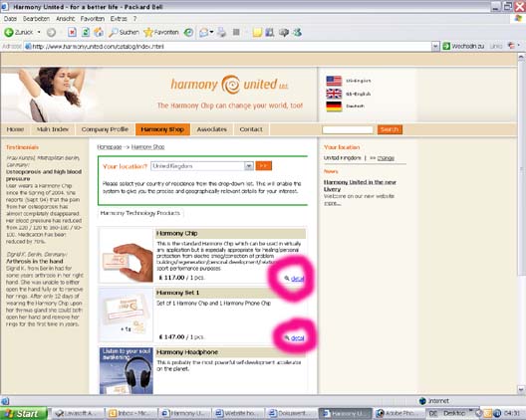Viewport: 526px width, 420px height.
Task: Open the Your location country dropdown
Action: pos(202,166)
